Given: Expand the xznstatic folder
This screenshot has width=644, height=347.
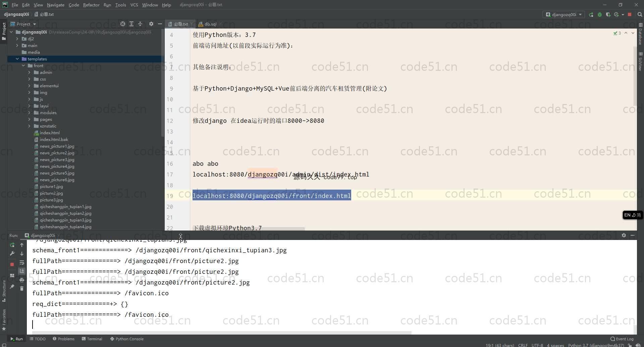Looking at the screenshot, I should [29, 126].
